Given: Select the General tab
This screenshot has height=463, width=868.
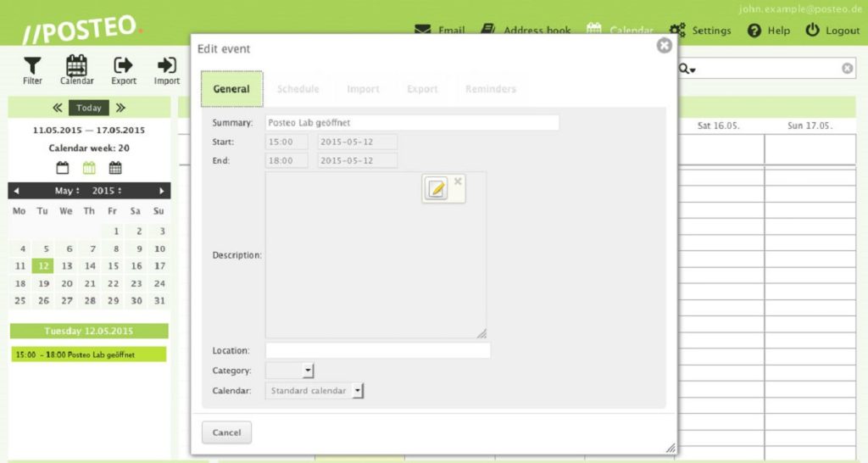Looking at the screenshot, I should click(x=231, y=89).
